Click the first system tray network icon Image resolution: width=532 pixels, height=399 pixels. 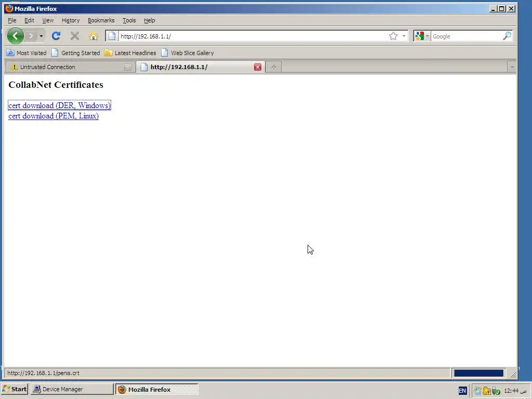tap(477, 391)
